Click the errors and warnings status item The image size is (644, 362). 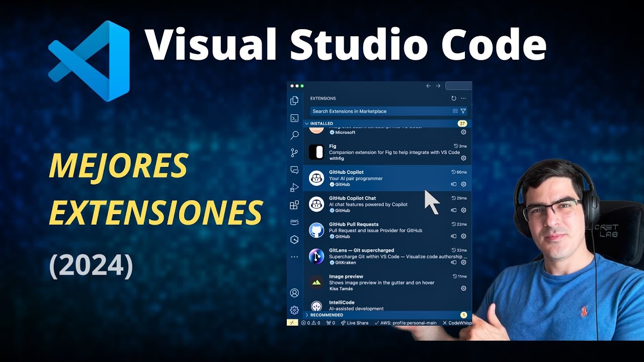310,323
